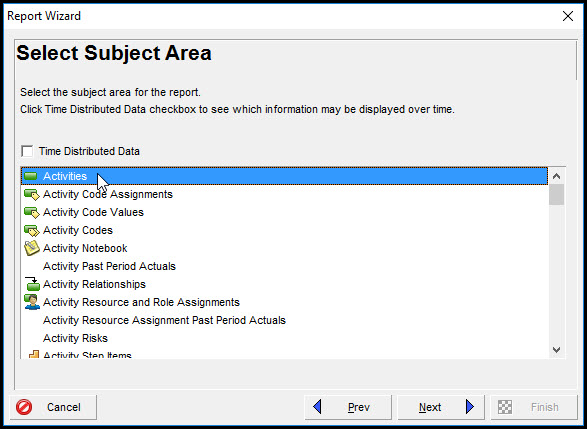The height and width of the screenshot is (429, 587).
Task: Click the Activity Notebook notepad icon
Action: pyautogui.click(x=31, y=248)
